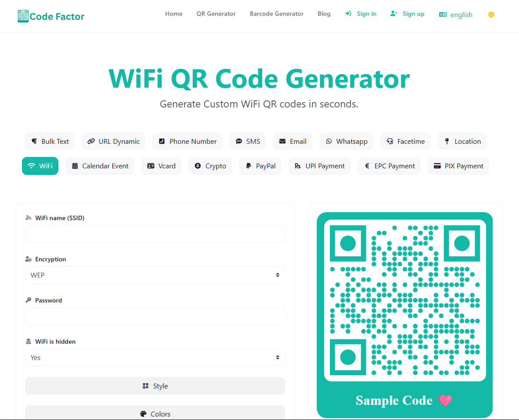
Task: Choose the Phone Number type
Action: (187, 141)
